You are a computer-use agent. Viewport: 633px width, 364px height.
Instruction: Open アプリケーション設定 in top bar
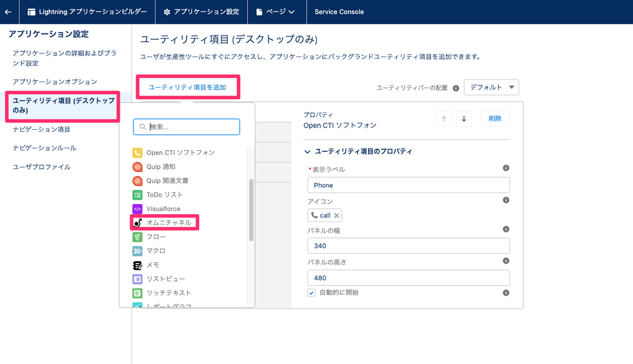click(201, 12)
